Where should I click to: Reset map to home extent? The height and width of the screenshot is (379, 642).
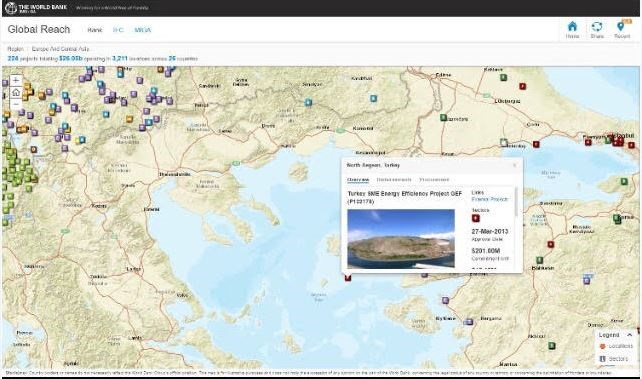pyautogui.click(x=16, y=92)
